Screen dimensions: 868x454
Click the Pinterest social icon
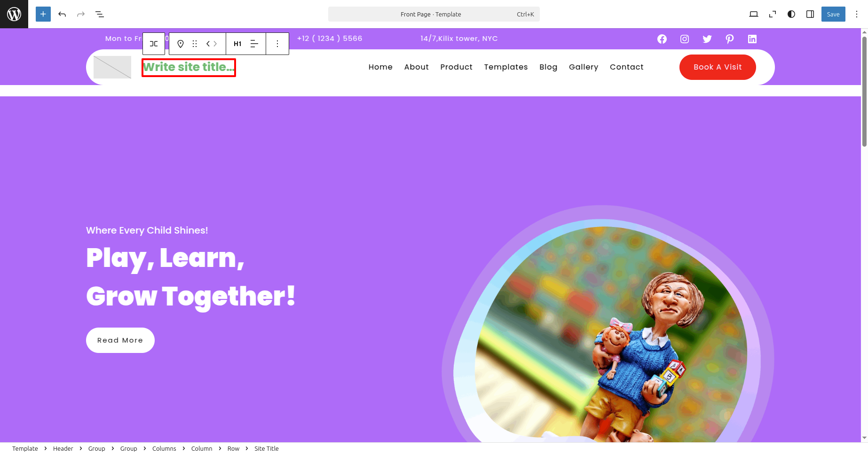tap(730, 39)
